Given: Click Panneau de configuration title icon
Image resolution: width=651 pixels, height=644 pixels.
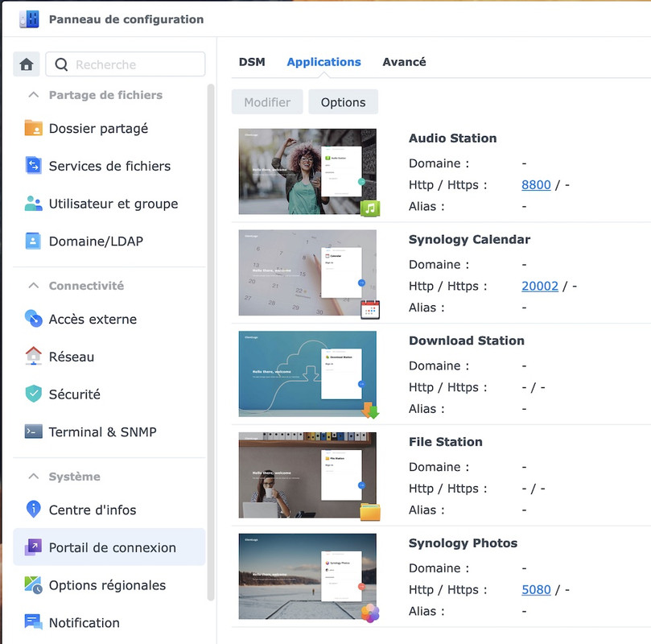Looking at the screenshot, I should tap(29, 19).
